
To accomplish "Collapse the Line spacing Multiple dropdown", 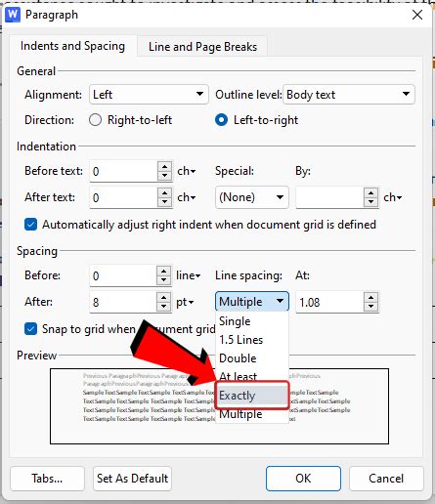I will [252, 302].
